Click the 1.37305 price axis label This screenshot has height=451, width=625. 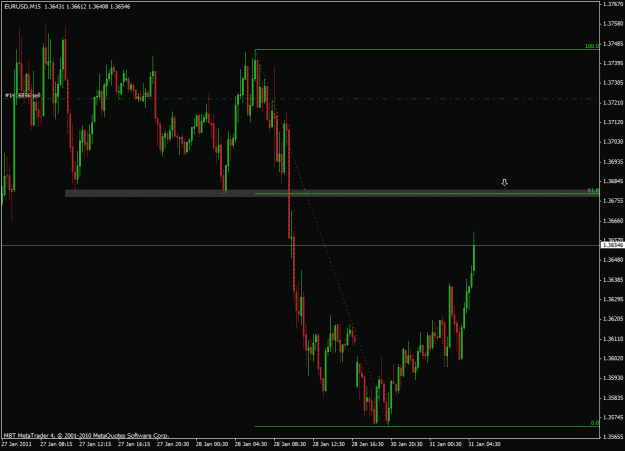pyautogui.click(x=613, y=83)
